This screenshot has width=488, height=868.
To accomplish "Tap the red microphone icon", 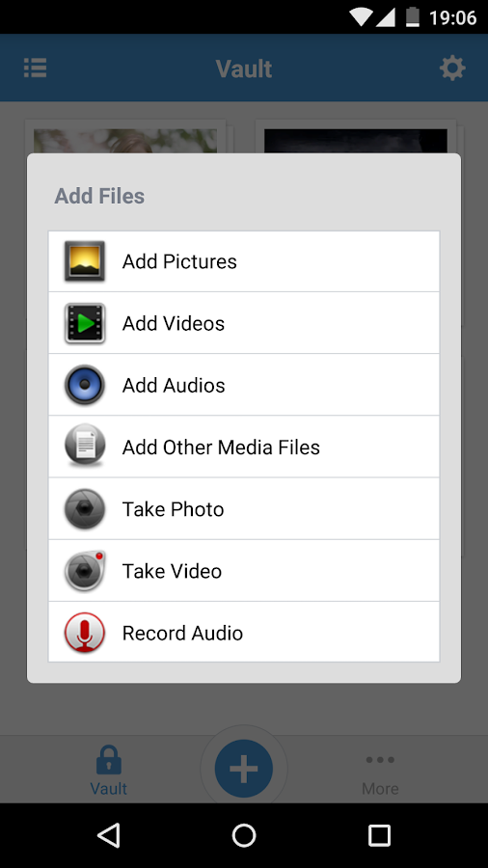I will coord(85,633).
